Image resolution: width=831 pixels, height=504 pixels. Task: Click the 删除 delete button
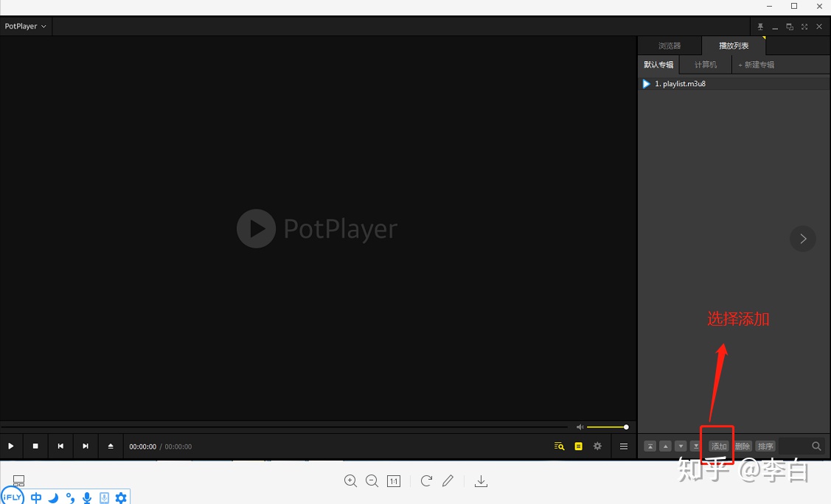coord(743,447)
